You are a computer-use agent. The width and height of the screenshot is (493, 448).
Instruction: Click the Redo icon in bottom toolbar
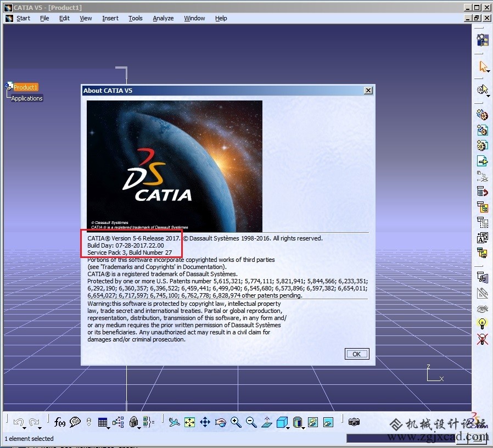click(x=33, y=422)
